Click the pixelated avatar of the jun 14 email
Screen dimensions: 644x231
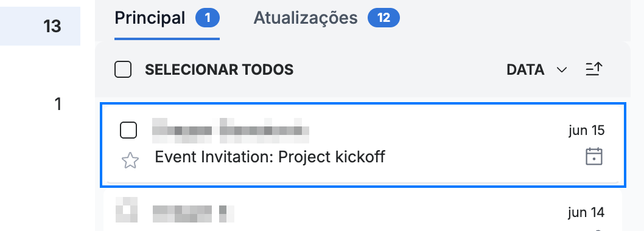(x=126, y=210)
